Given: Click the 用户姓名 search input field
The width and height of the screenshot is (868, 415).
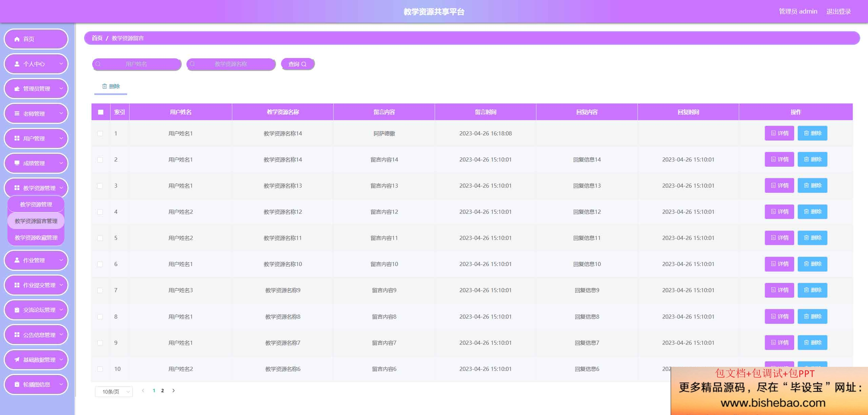Looking at the screenshot, I should click(137, 64).
